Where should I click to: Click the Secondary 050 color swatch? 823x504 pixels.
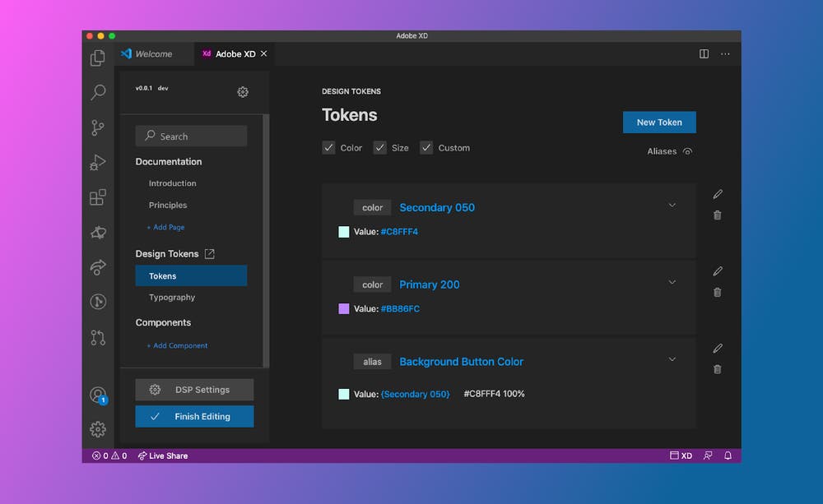(x=343, y=233)
